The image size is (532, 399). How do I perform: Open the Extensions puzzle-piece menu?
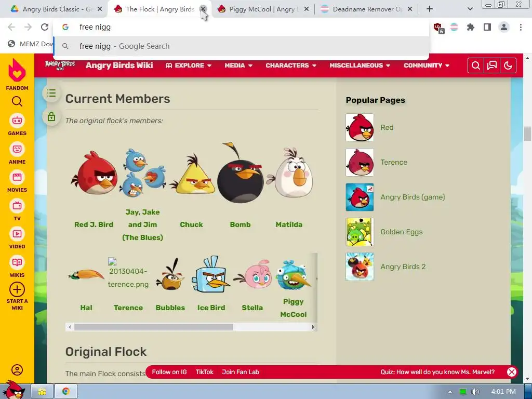click(471, 27)
